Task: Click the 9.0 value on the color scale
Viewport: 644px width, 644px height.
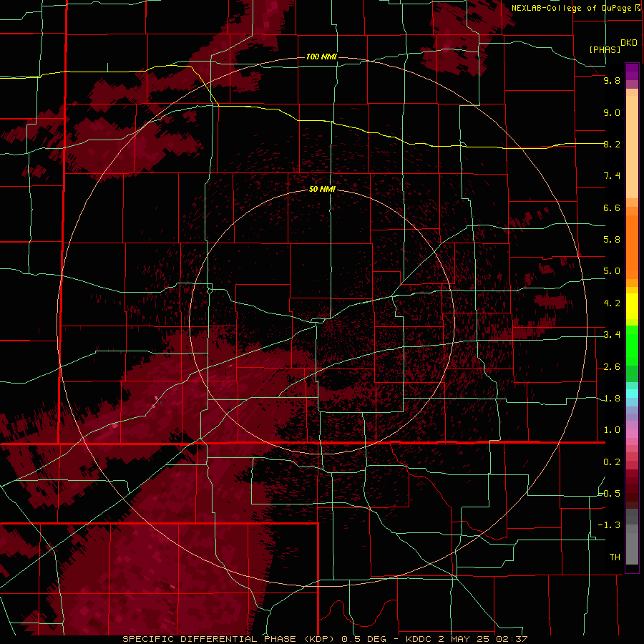Action: 612,112
